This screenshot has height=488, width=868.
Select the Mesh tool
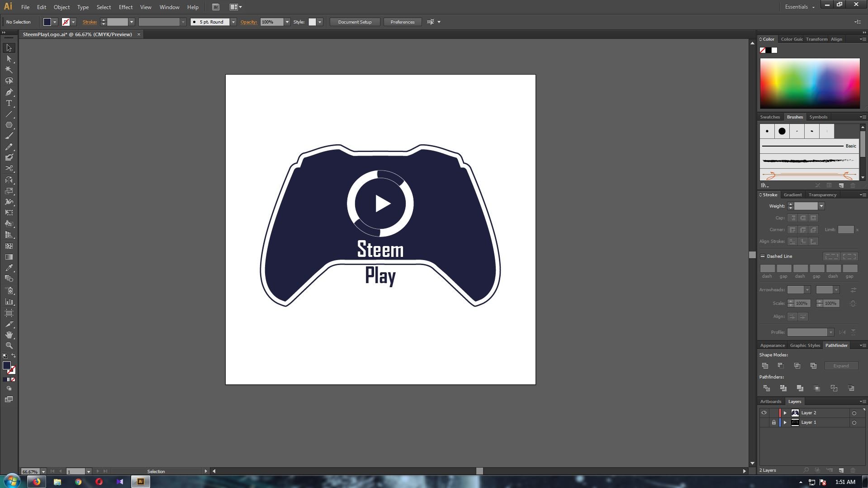(x=9, y=246)
